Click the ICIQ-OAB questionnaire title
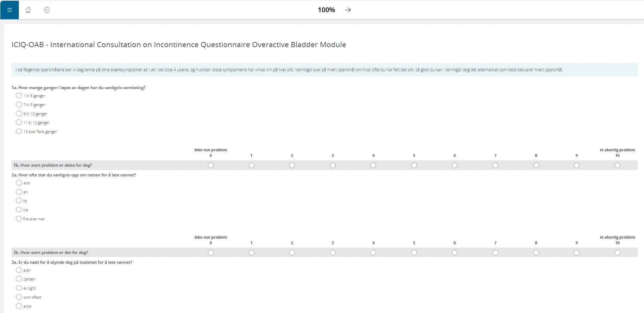 179,45
